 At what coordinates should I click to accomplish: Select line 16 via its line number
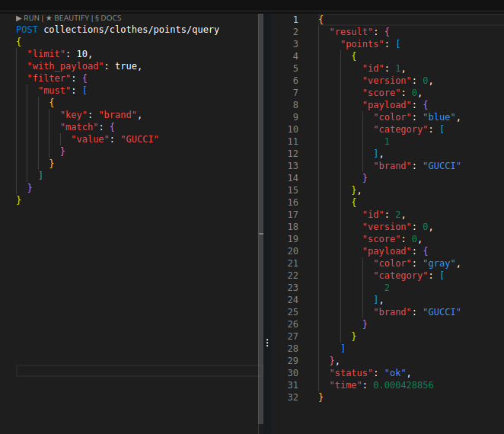[x=294, y=203]
